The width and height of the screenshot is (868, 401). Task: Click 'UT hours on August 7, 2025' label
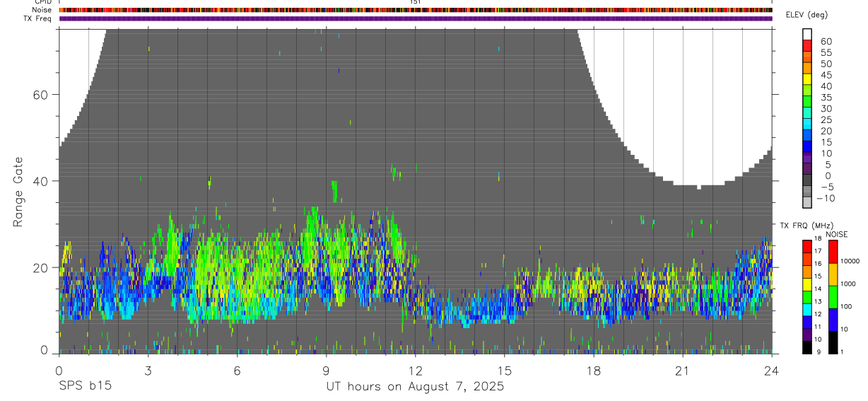pos(415,387)
